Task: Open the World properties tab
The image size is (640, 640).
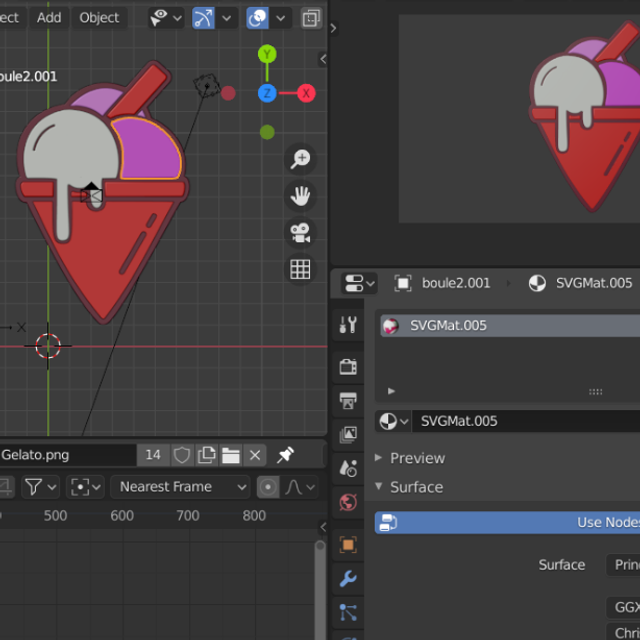Action: pyautogui.click(x=348, y=502)
